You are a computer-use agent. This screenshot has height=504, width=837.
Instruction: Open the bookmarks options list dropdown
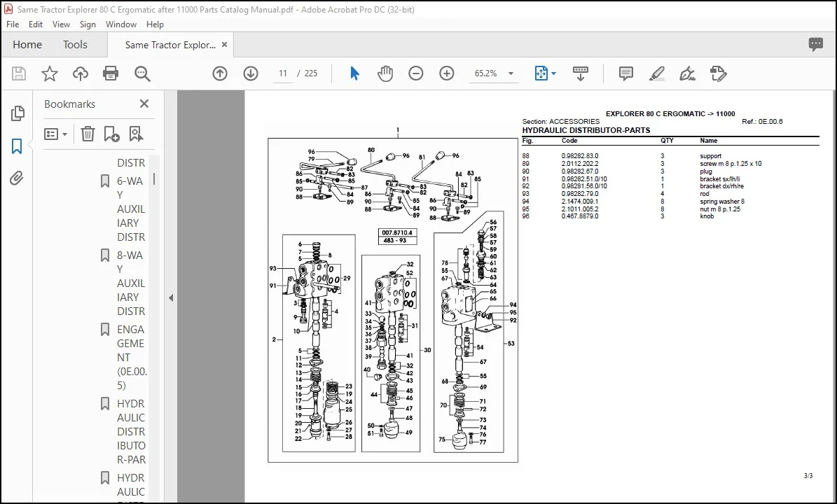55,134
